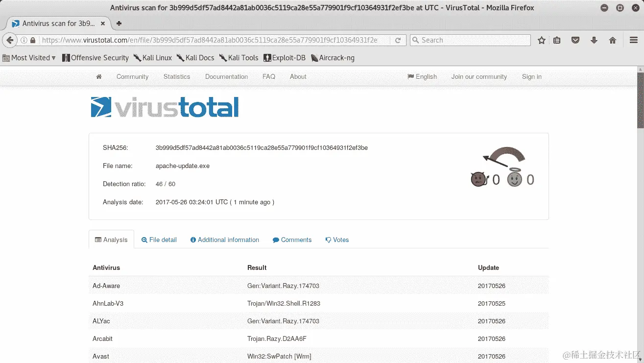Show site information via the info icon

click(x=24, y=40)
